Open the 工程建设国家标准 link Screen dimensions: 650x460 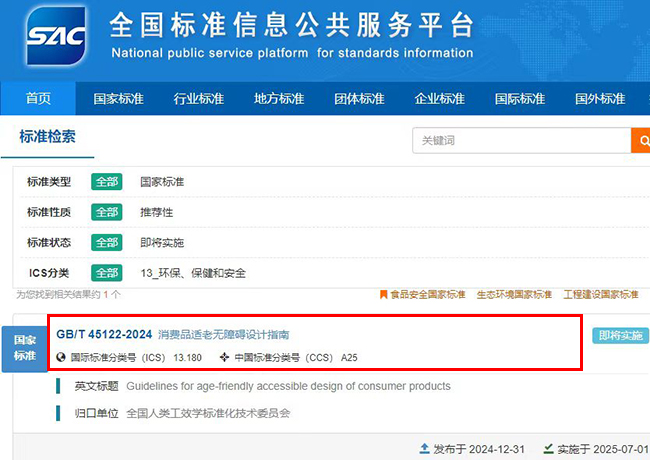tap(601, 295)
